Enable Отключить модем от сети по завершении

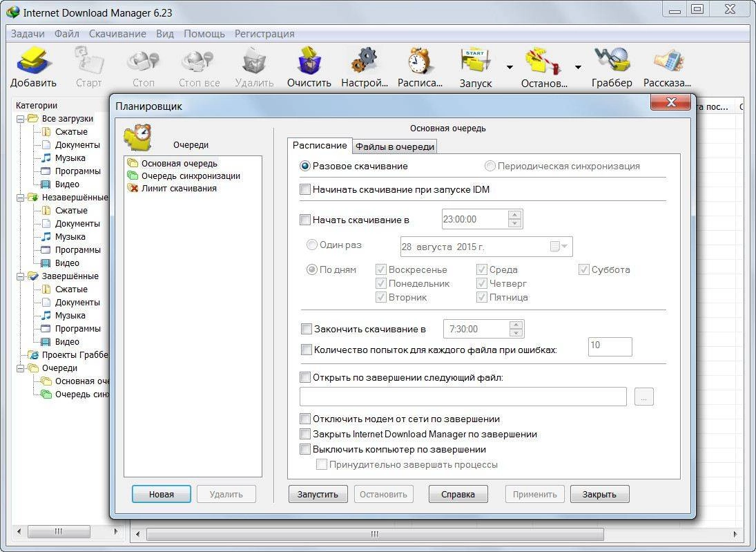pyautogui.click(x=305, y=419)
